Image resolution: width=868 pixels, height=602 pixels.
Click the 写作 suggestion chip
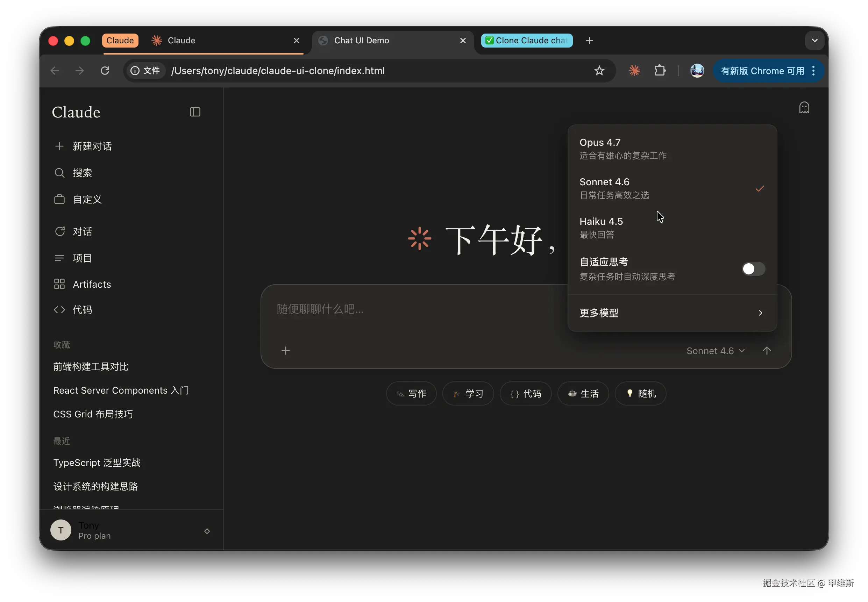[x=411, y=393]
